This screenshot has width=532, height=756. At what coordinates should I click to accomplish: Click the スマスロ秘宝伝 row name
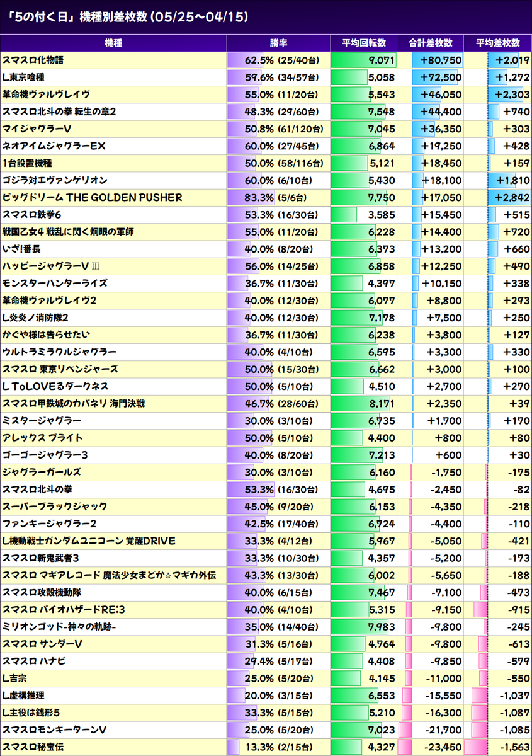coord(33,747)
